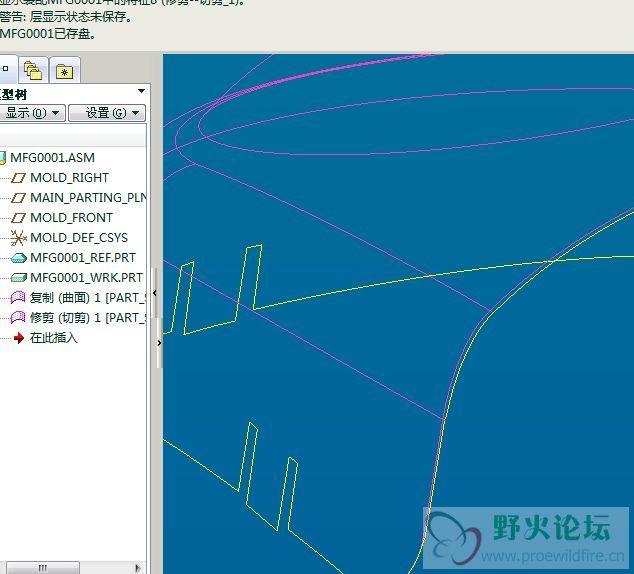Click the 在此插入 insert marker
The width and height of the screenshot is (634, 574).
pyautogui.click(x=53, y=338)
